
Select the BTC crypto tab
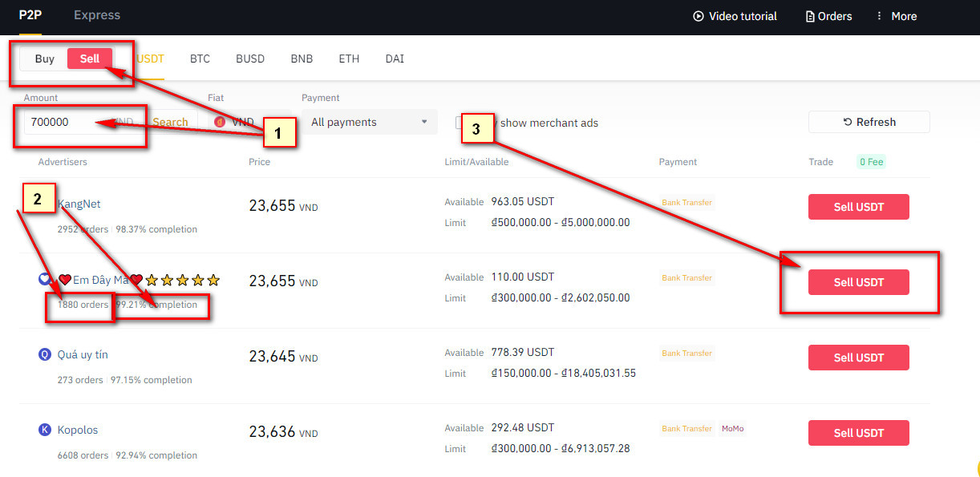(200, 59)
